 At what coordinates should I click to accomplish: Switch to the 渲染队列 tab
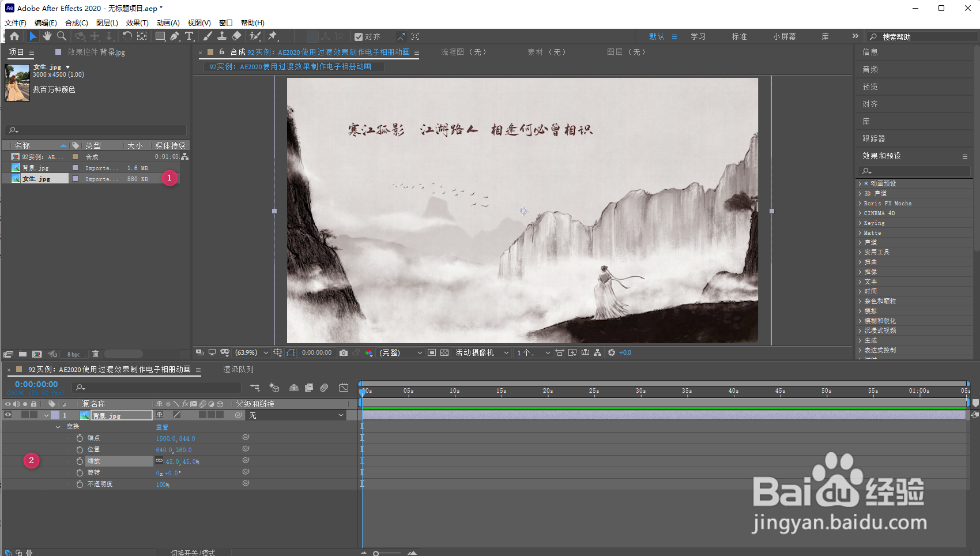tap(239, 369)
